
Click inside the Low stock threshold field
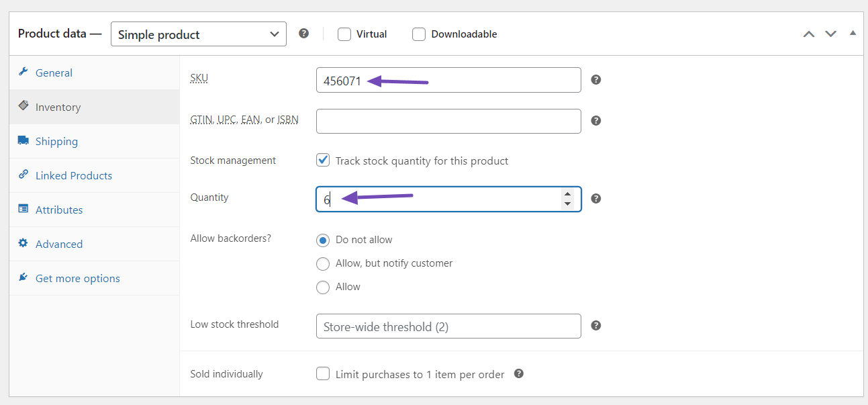coord(448,326)
